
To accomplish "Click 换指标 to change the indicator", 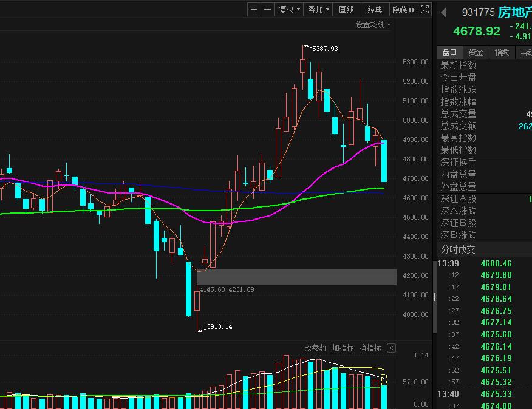I will pyautogui.click(x=370, y=348).
